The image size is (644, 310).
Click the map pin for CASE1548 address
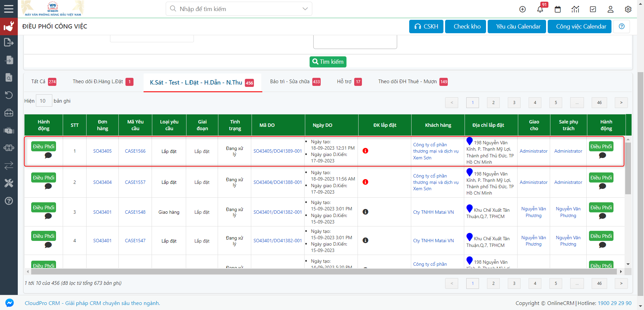[470, 208]
